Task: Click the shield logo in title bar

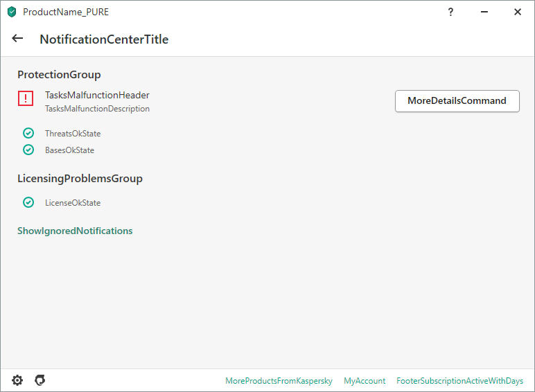Action: 12,12
